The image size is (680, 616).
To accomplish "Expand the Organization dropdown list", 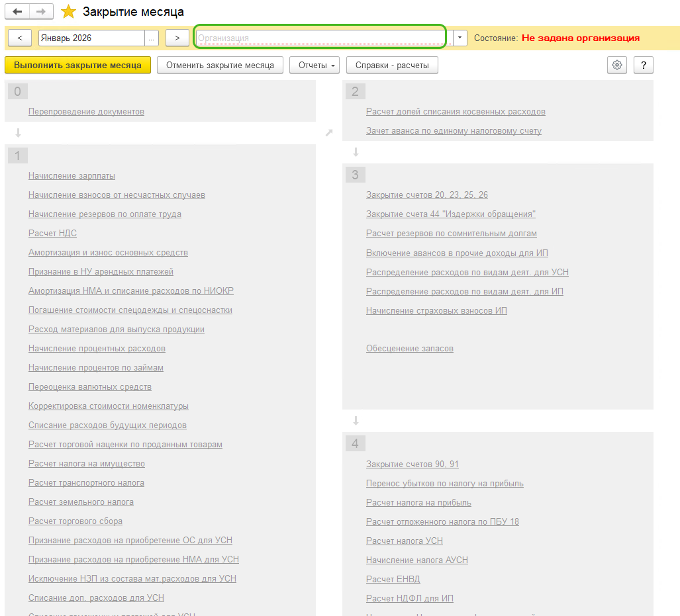I will pos(461,38).
